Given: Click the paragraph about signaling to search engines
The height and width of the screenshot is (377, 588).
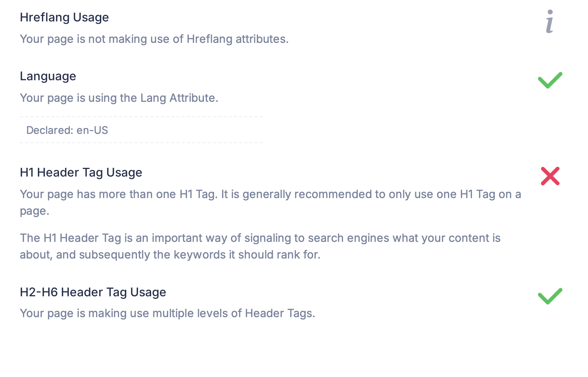Looking at the screenshot, I should click(260, 246).
